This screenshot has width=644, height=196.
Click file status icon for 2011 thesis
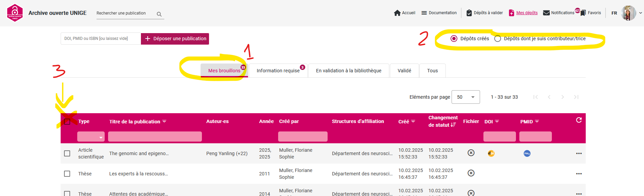point(471,173)
